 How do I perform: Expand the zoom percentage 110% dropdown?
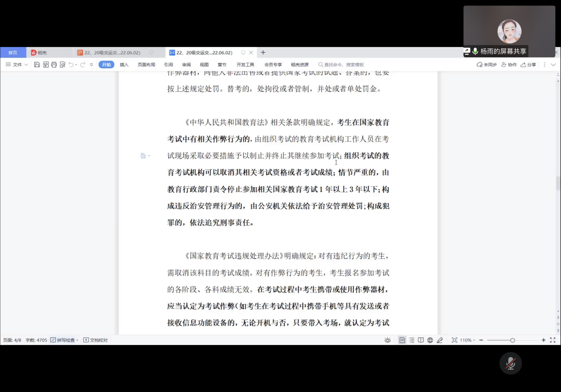tap(467, 340)
